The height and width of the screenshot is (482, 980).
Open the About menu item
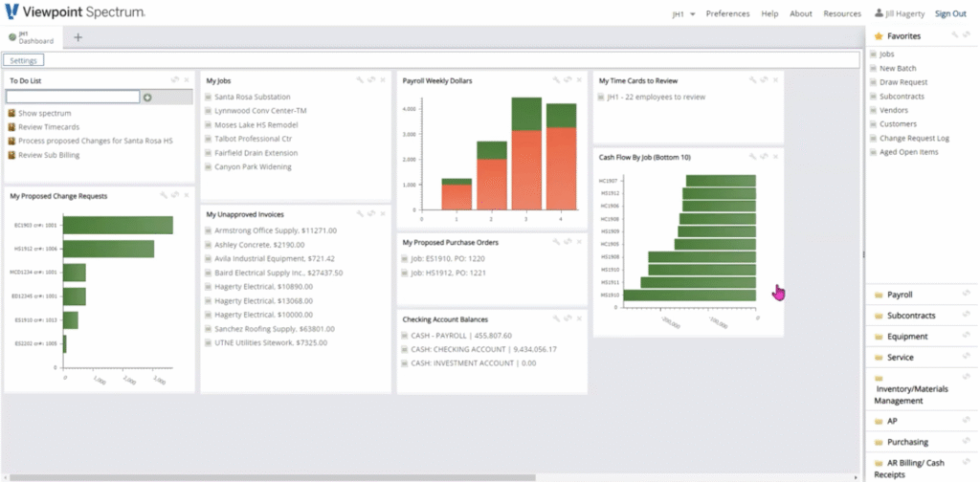(x=801, y=13)
